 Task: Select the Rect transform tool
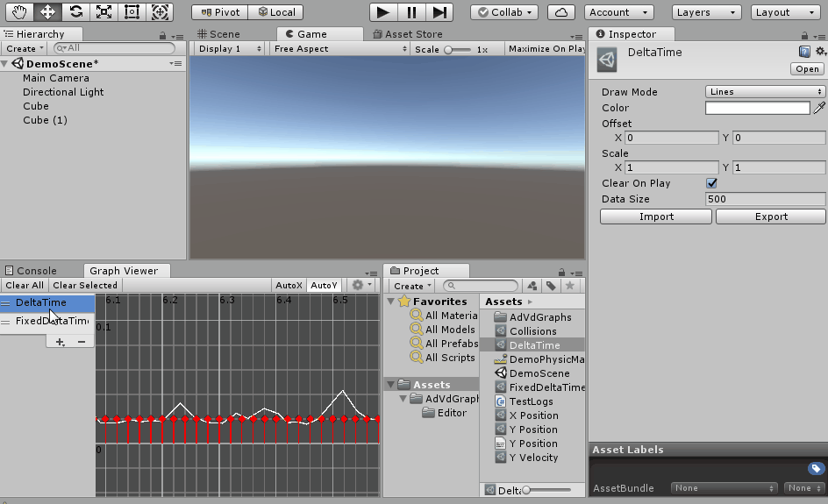pos(132,12)
